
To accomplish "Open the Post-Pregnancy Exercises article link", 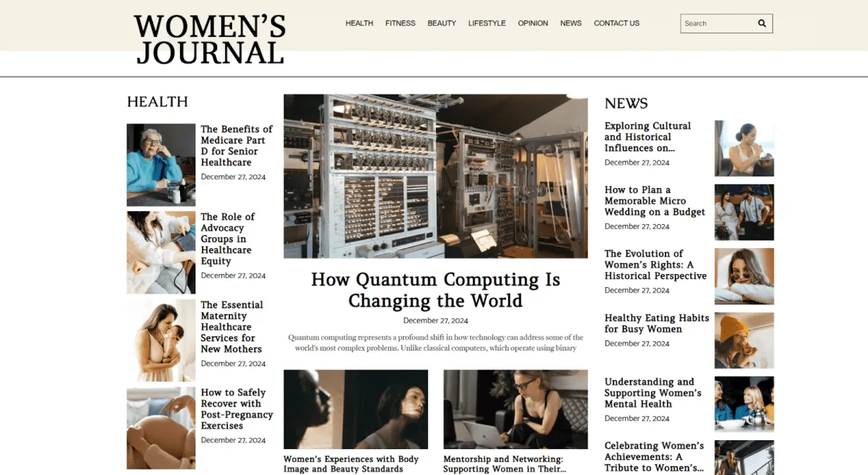I will pos(237,409).
